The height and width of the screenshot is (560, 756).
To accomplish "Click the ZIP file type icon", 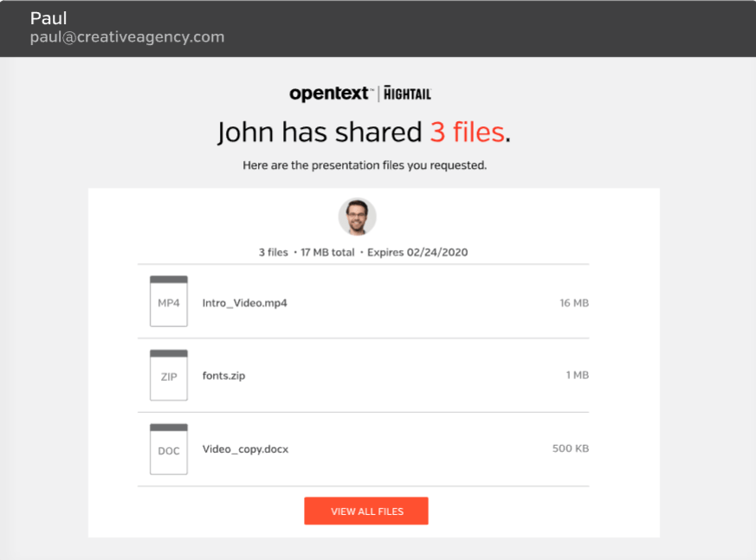I will (x=169, y=375).
